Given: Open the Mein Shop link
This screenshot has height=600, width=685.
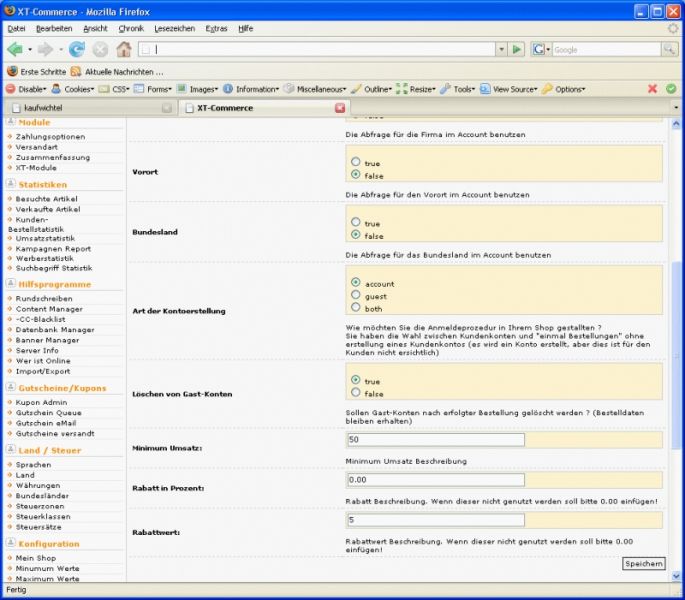Looking at the screenshot, I should (x=36, y=558).
